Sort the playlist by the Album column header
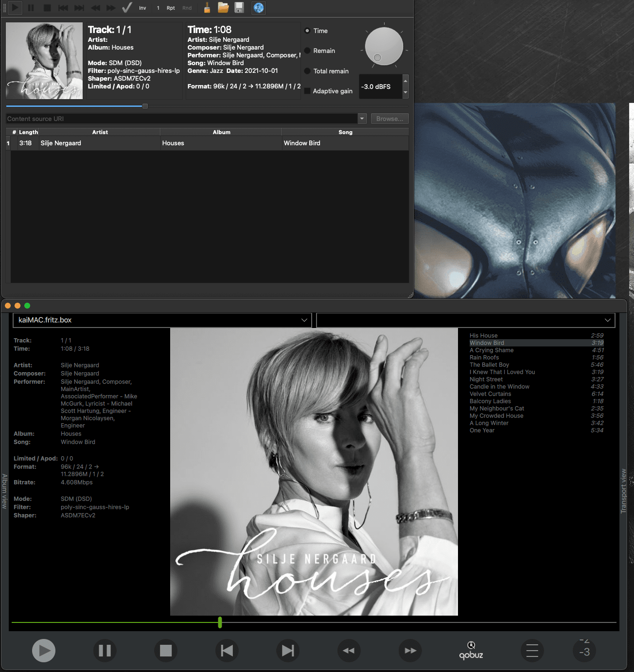634x672 pixels. (x=221, y=132)
